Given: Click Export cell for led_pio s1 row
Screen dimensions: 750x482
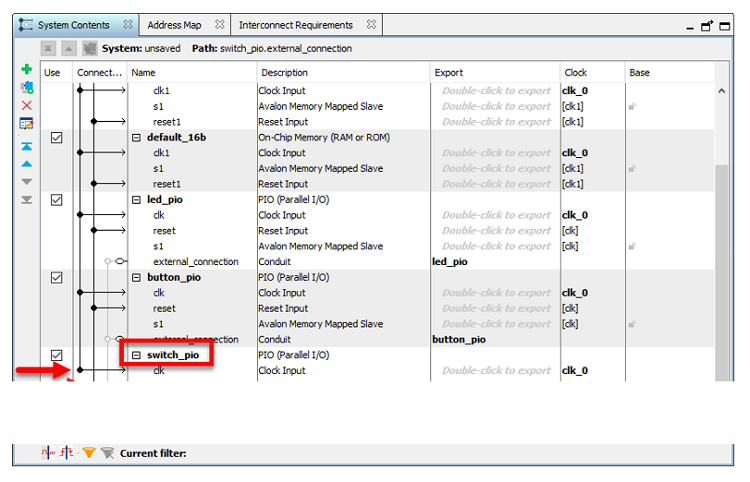Looking at the screenshot, I should coord(496,246).
